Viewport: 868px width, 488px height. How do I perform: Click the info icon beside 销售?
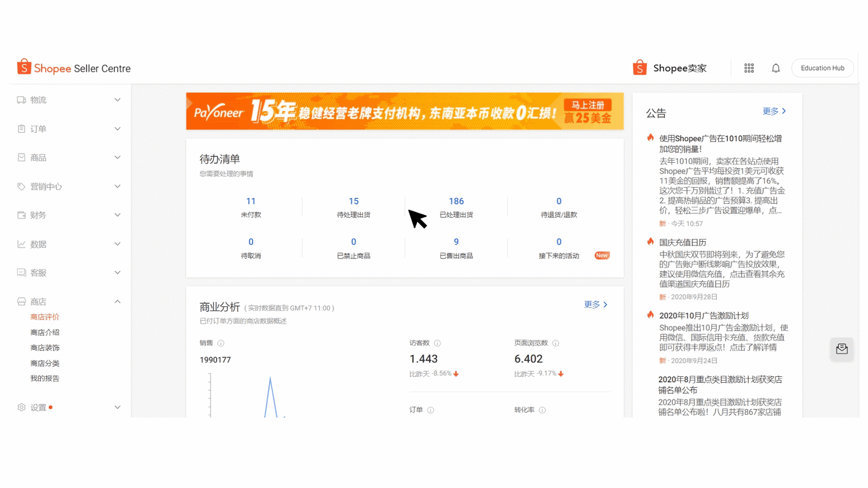[x=221, y=343]
